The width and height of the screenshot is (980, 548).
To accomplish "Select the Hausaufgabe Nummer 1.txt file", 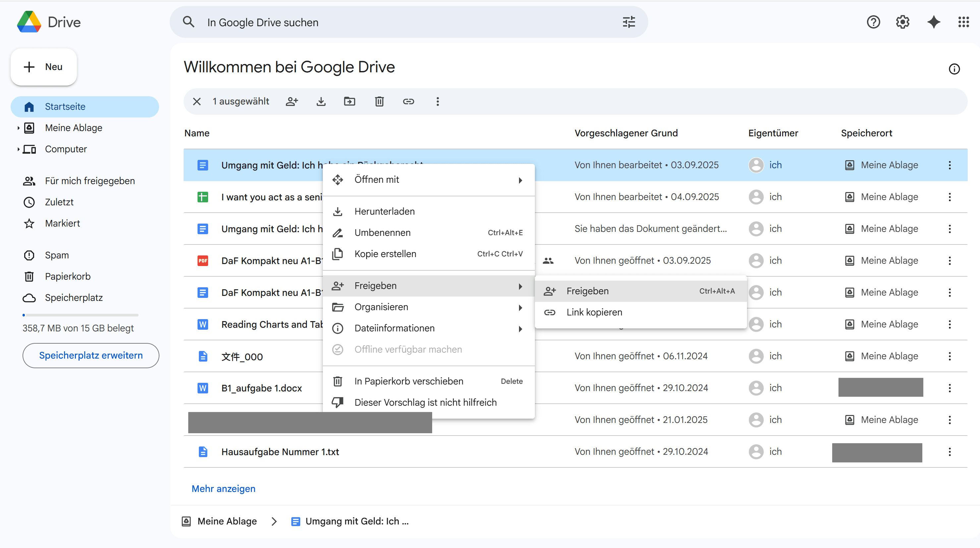I will coord(280,452).
